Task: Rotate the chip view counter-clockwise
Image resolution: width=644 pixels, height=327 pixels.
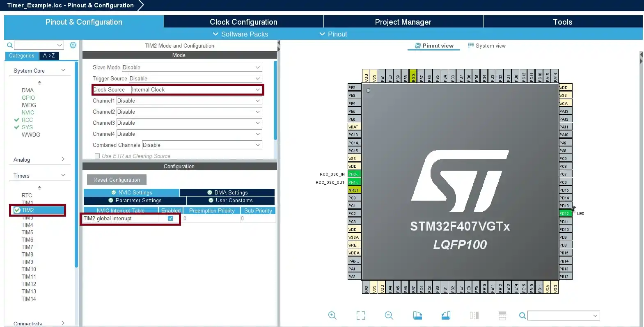Action: point(446,316)
